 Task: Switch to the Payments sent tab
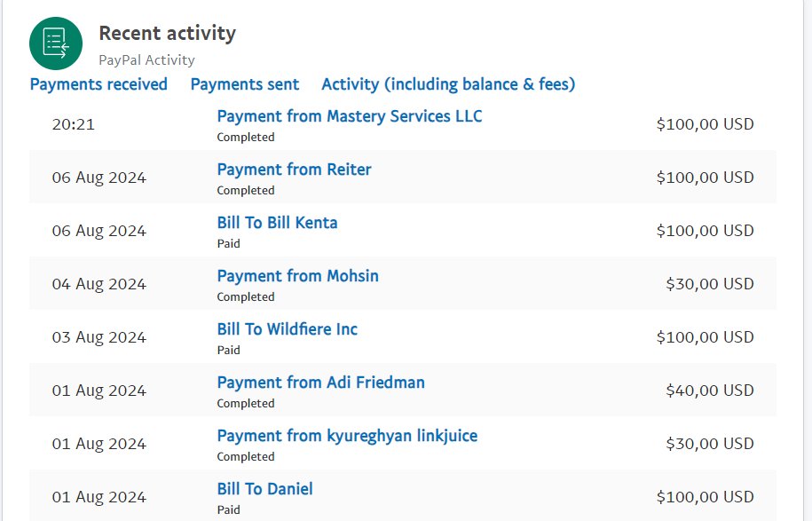pos(245,84)
